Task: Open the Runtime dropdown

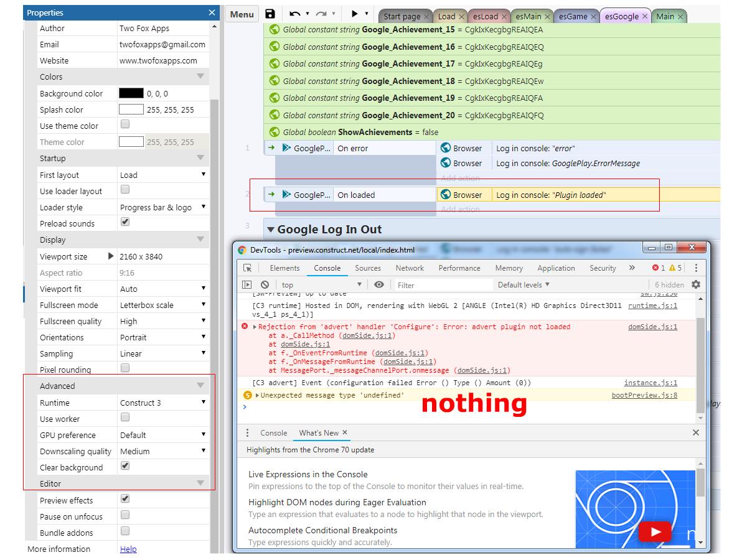Action: pos(163,403)
